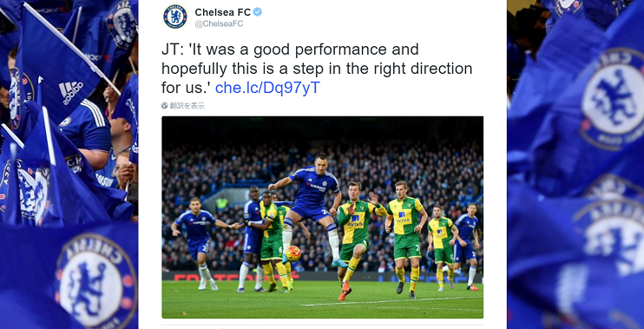Click the adidas logo on the left background flag
The height and width of the screenshot is (329, 644).
[71, 92]
